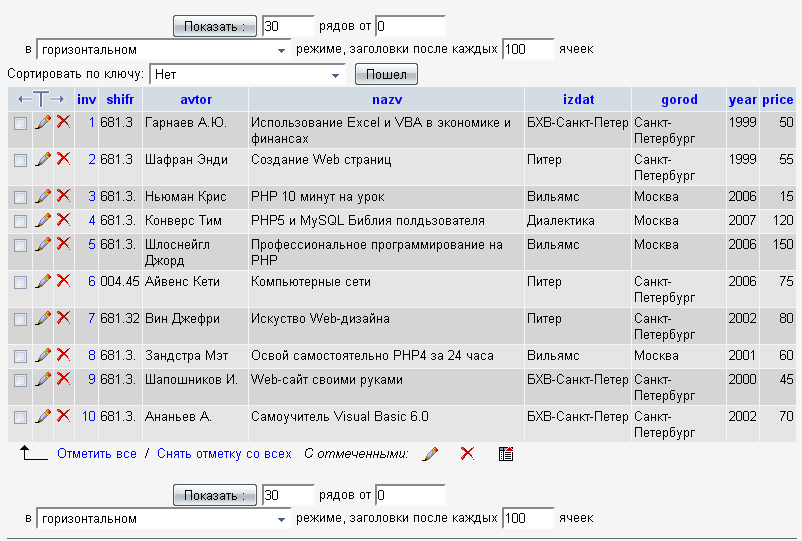Export the checked rows with the export icon

coord(506,454)
